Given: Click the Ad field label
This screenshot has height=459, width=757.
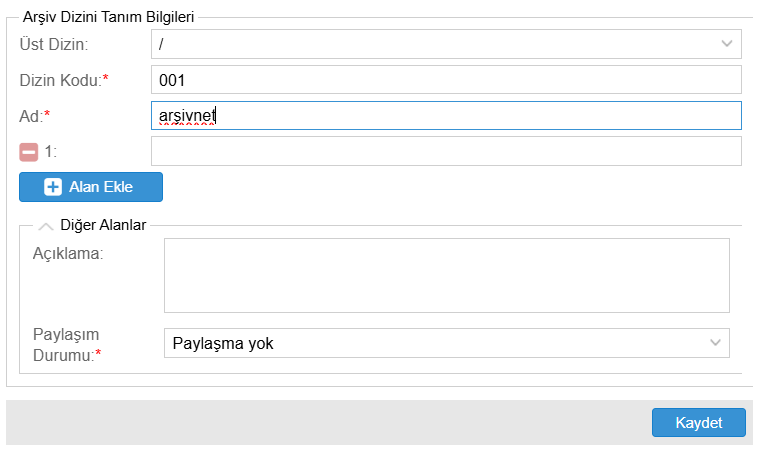Looking at the screenshot, I should 31,116.
